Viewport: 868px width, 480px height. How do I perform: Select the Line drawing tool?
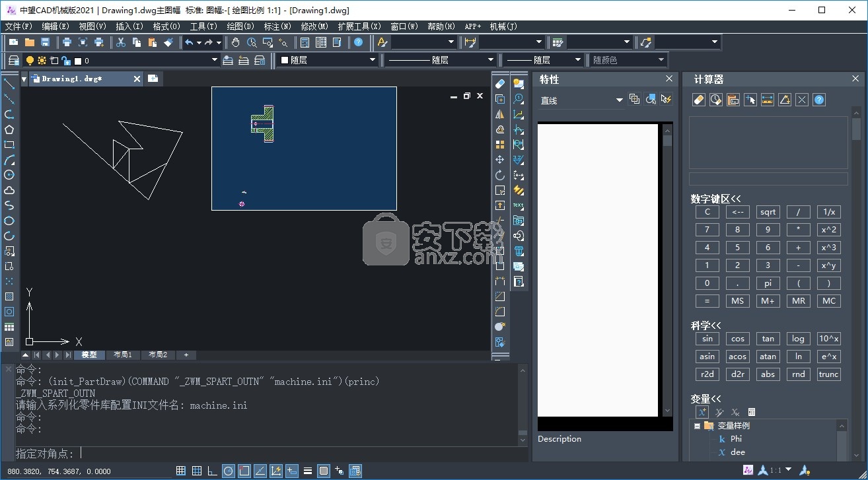coord(9,83)
